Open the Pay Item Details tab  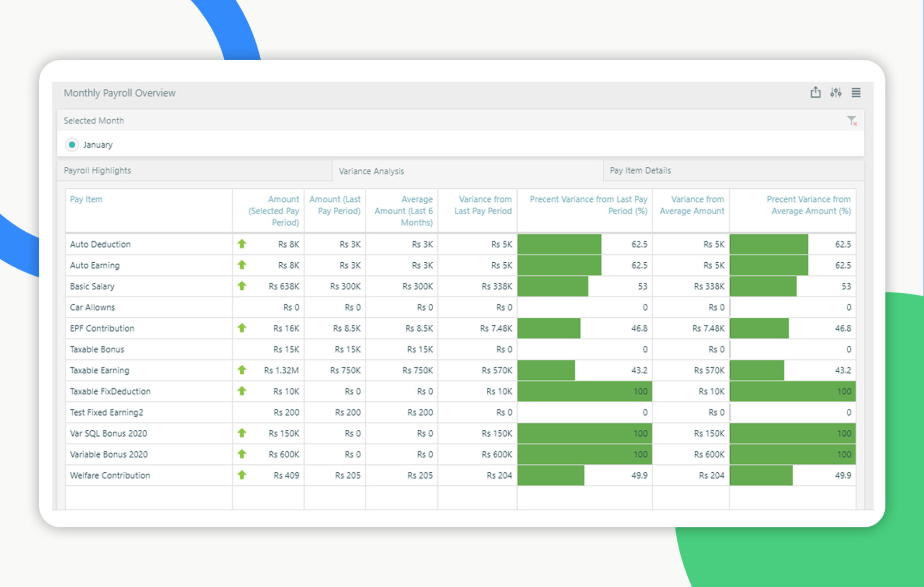click(640, 170)
